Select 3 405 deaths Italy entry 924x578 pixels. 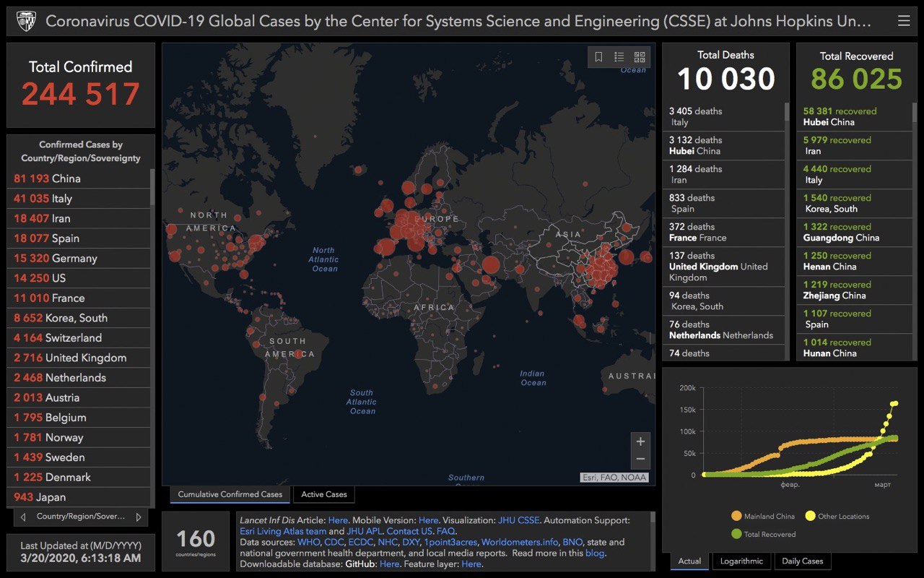[x=723, y=116]
